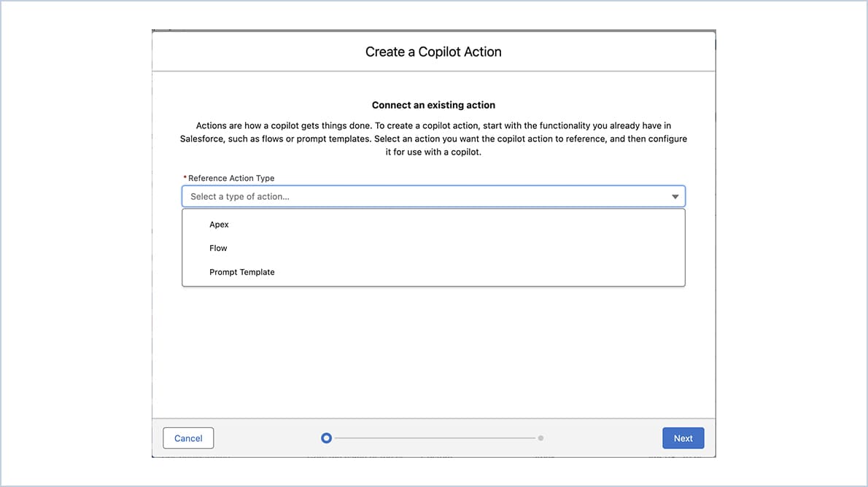
Task: Click the Create a Copilot Action title
Action: tap(433, 51)
